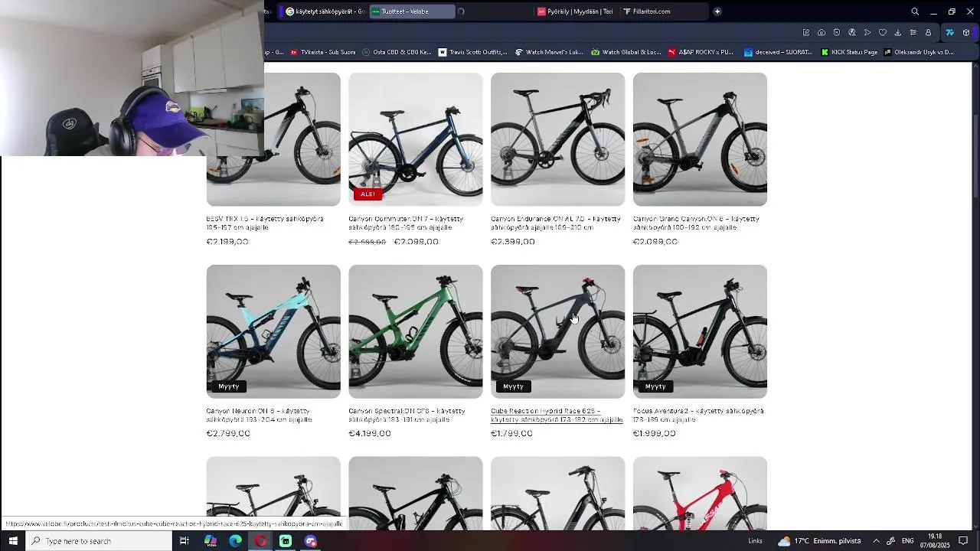Screen dimensions: 980x551
Task: Show hidden system tray icons
Action: pos(876,541)
